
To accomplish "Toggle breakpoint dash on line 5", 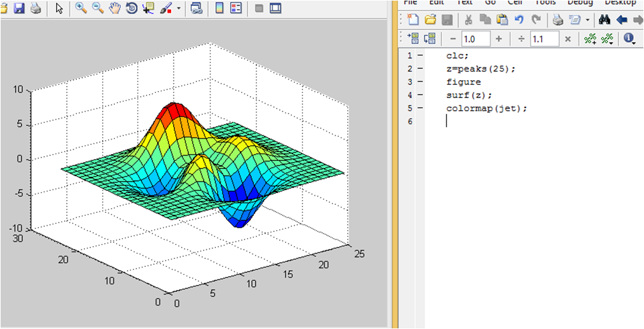I will [x=420, y=108].
